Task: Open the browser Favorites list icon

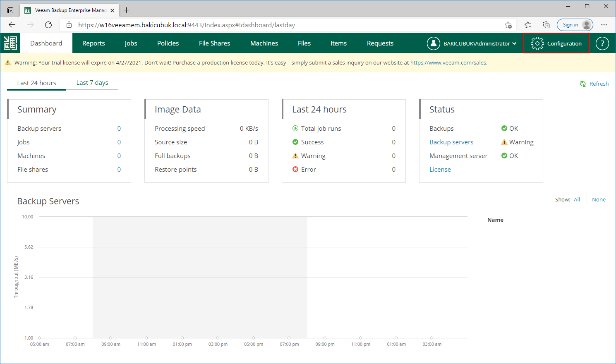Action: pyautogui.click(x=528, y=25)
